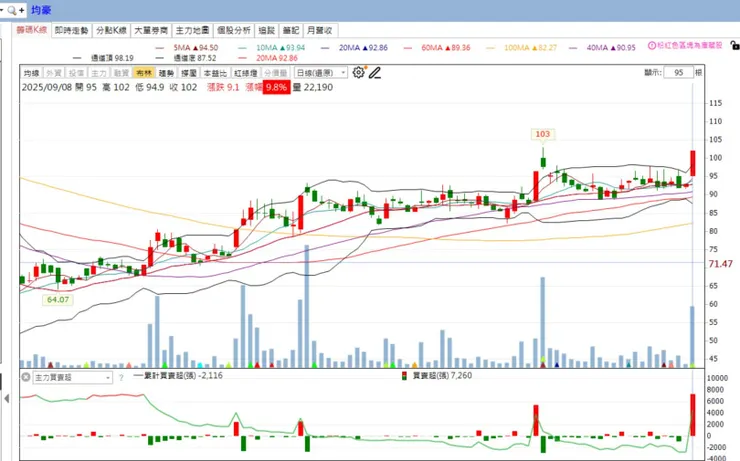Click the 5MA 94.50 legend entry

[x=187, y=48]
